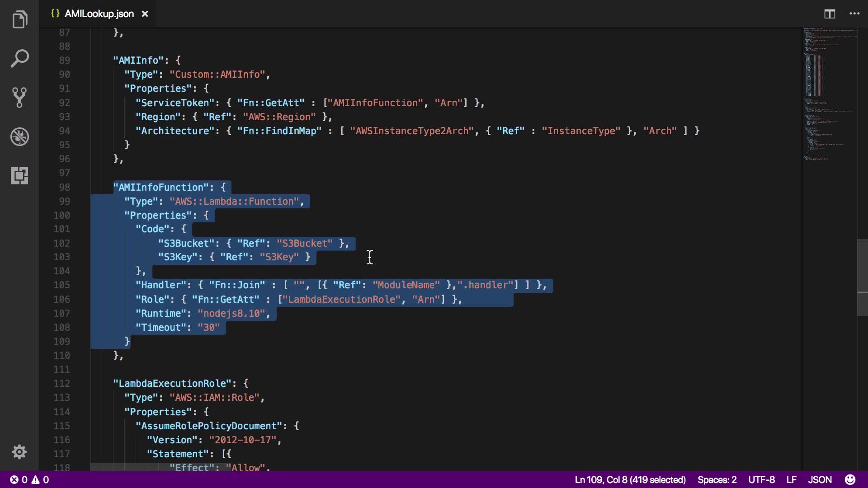Close the AMILookup.json tab

pyautogui.click(x=145, y=14)
